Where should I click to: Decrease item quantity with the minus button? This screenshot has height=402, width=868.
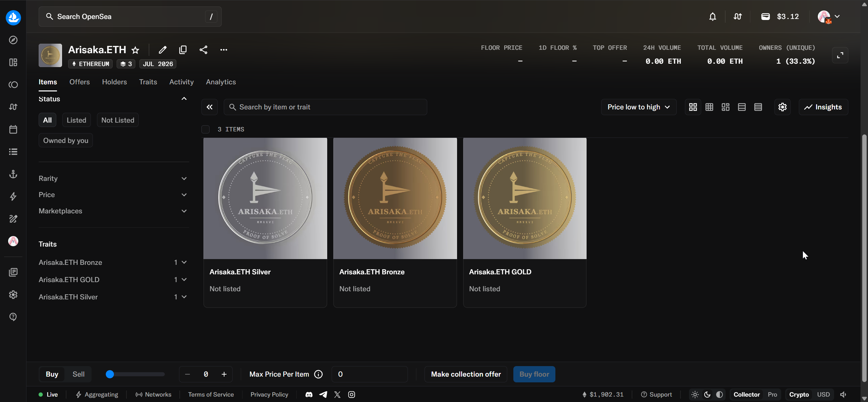click(188, 374)
